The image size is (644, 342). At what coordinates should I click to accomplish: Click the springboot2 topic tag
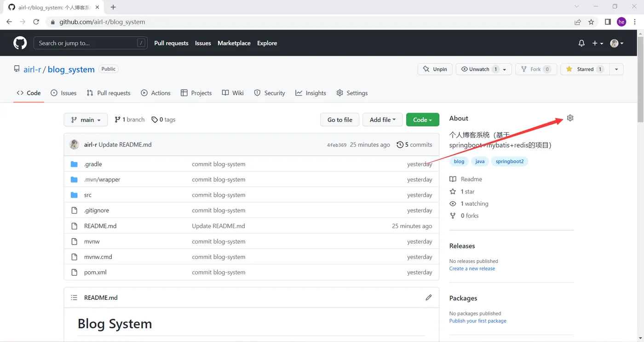tap(510, 161)
